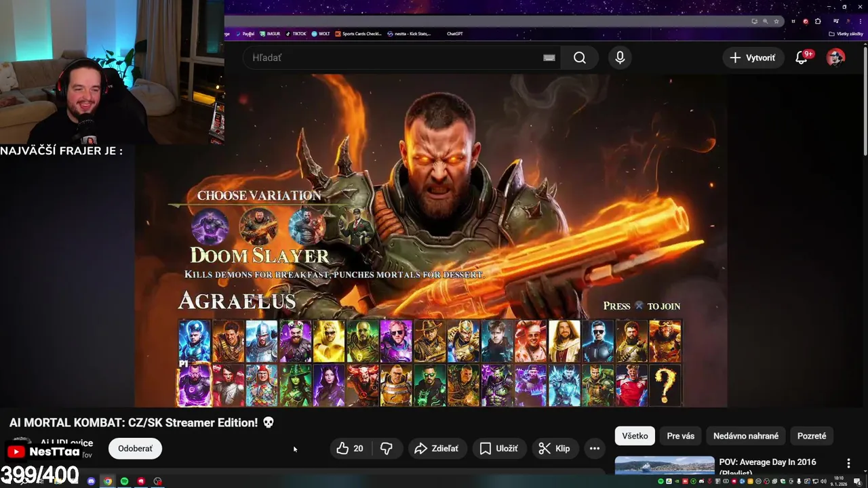Image resolution: width=868 pixels, height=488 pixels.
Task: Open YouTube notifications bell
Action: pos(802,58)
